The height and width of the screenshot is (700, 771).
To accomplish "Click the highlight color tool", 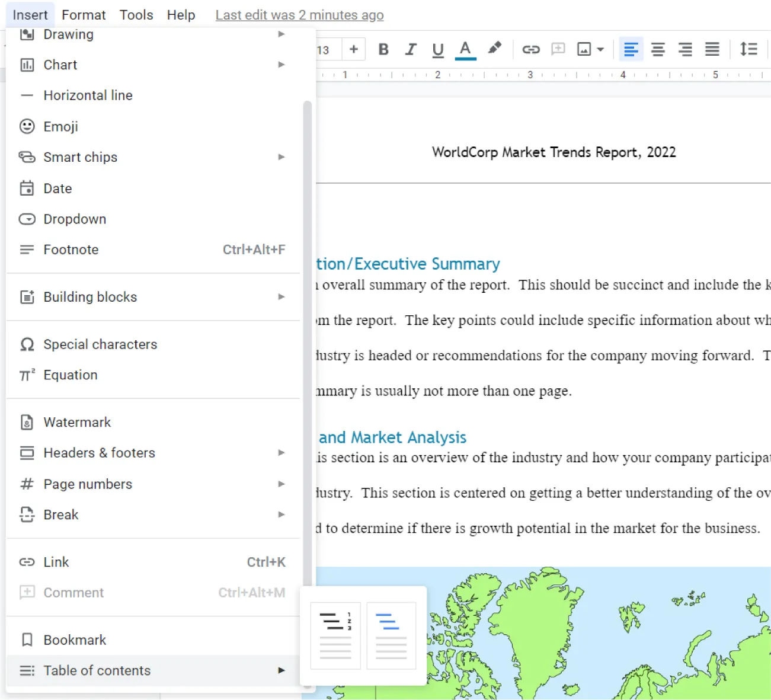I will (x=495, y=49).
